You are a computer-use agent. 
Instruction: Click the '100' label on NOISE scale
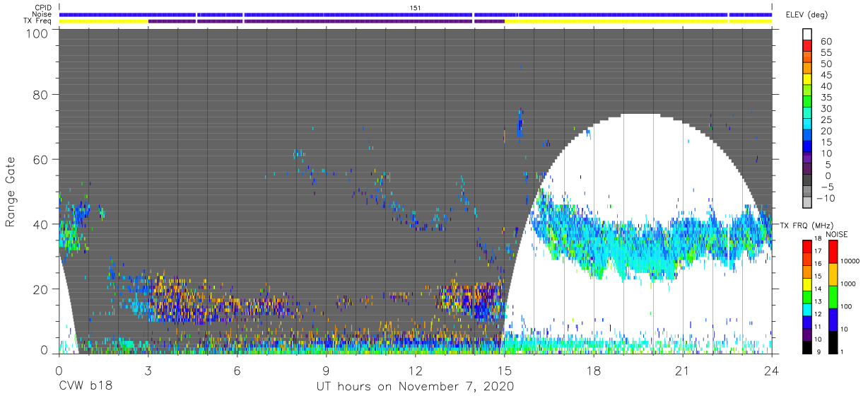[x=848, y=306]
